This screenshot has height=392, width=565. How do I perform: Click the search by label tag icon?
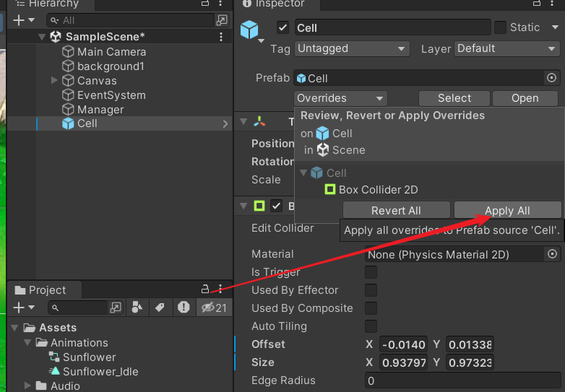[160, 308]
